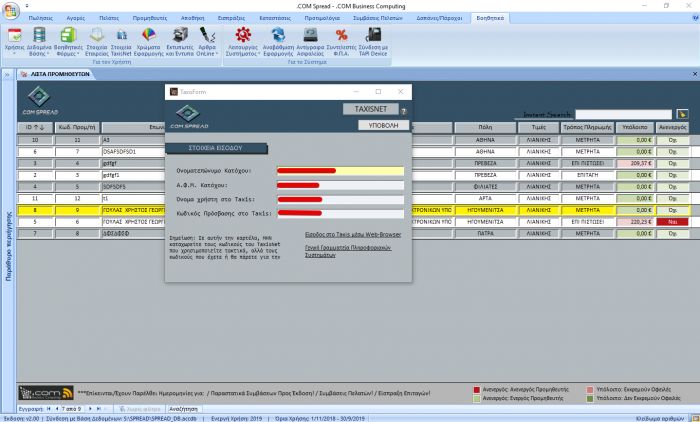Open the Χρήσεις calendar icon in ribbon

(14, 42)
